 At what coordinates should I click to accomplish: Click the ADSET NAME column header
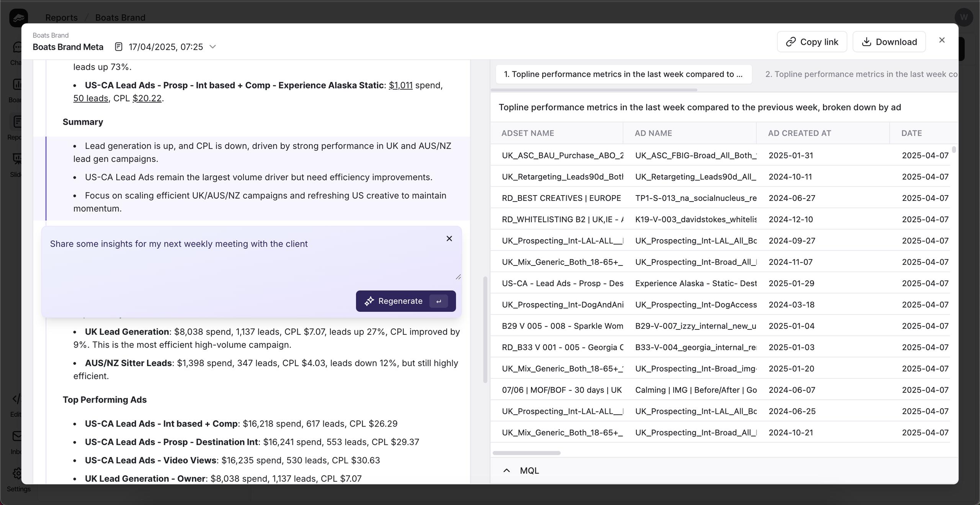[528, 133]
